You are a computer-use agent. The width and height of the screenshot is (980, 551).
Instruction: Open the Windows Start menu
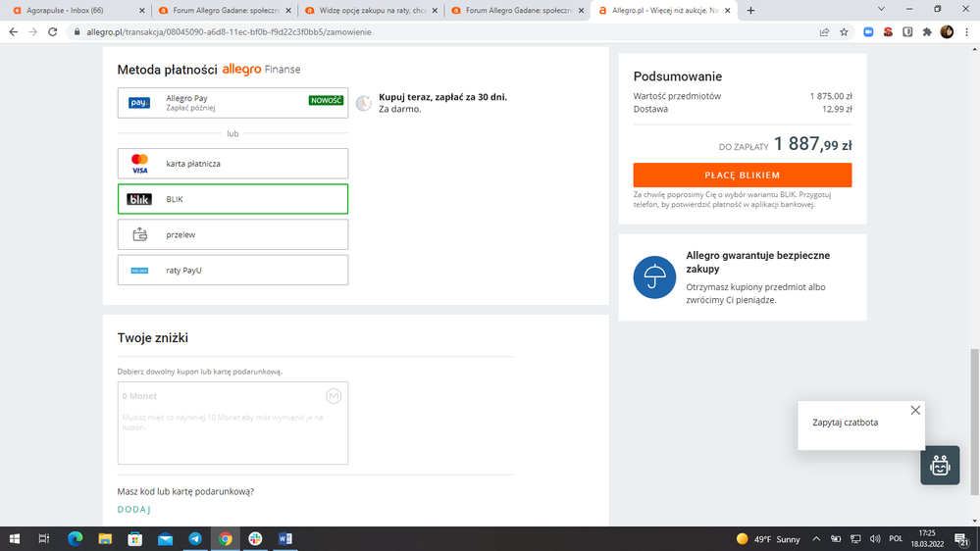[x=15, y=538]
